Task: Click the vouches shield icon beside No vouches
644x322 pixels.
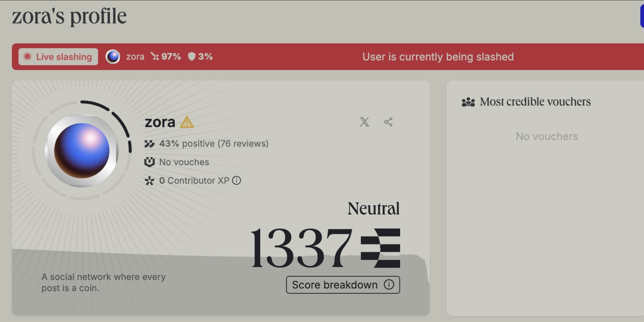Action: [149, 162]
